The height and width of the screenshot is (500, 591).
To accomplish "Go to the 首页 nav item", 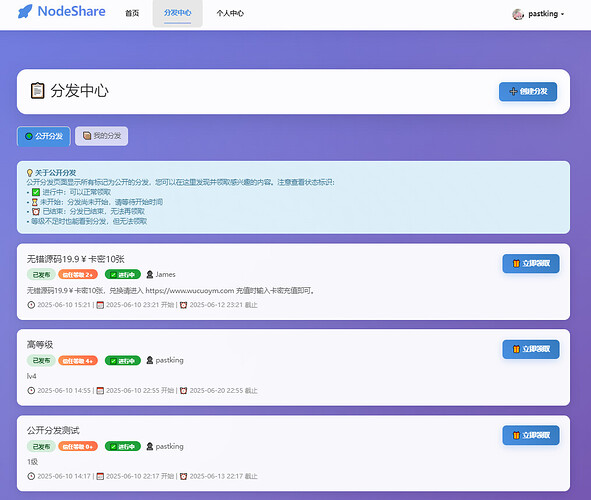I will tap(132, 13).
